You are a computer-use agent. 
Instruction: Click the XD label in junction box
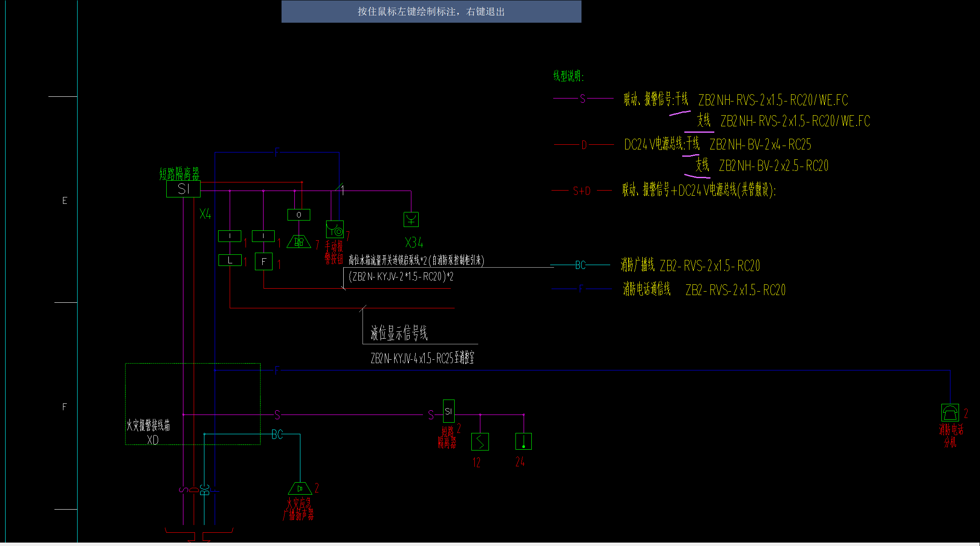point(153,440)
